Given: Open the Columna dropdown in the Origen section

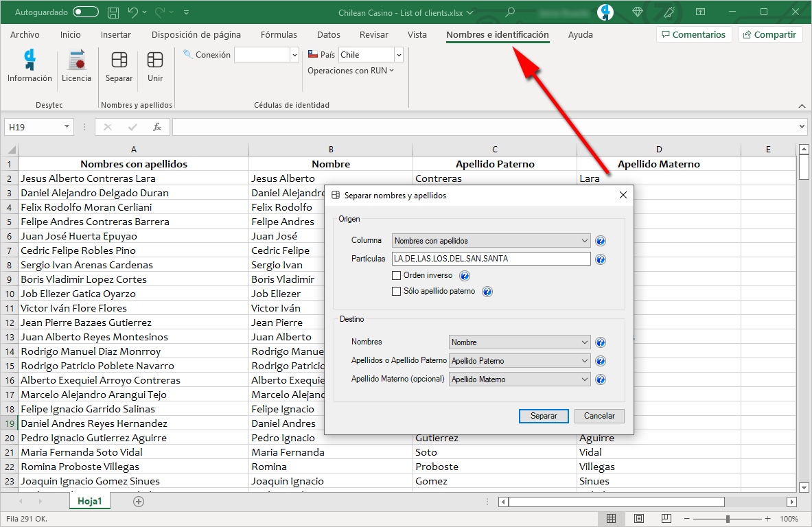Looking at the screenshot, I should (x=584, y=240).
